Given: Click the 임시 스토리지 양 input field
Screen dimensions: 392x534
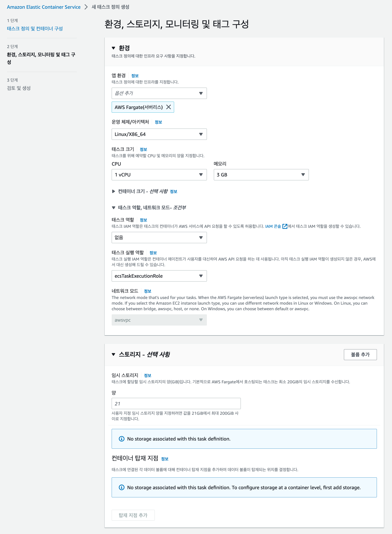Looking at the screenshot, I should tap(176, 404).
